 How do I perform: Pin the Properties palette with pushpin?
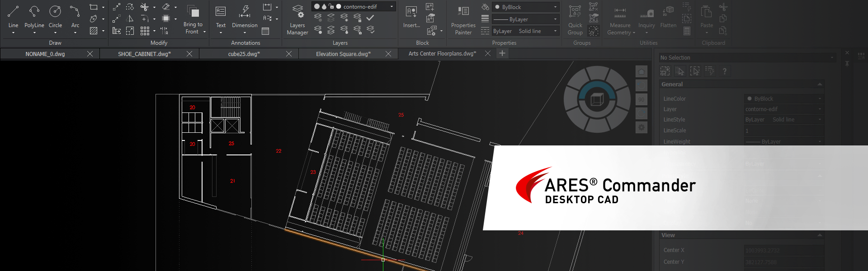(x=847, y=64)
